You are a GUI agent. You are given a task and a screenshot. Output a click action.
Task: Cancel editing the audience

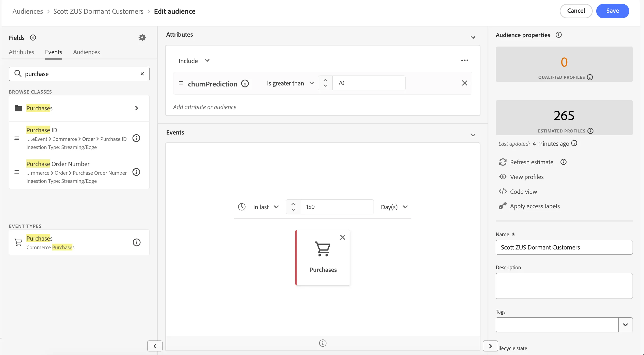coord(576,11)
